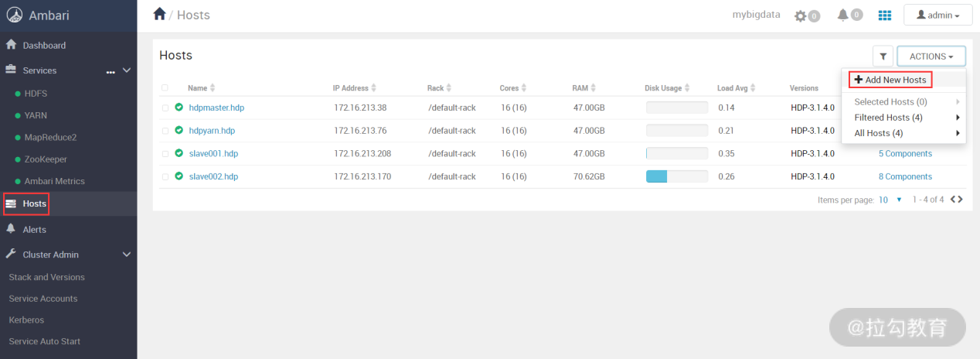Go to next page arrow
This screenshot has height=359, width=980.
tap(960, 200)
